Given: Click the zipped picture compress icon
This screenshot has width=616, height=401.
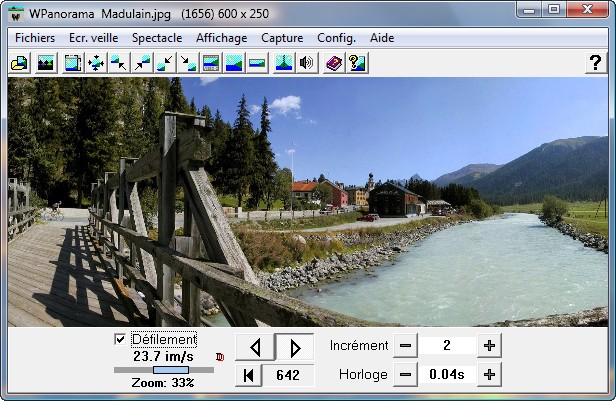Looking at the screenshot, I should pyautogui.click(x=284, y=63).
